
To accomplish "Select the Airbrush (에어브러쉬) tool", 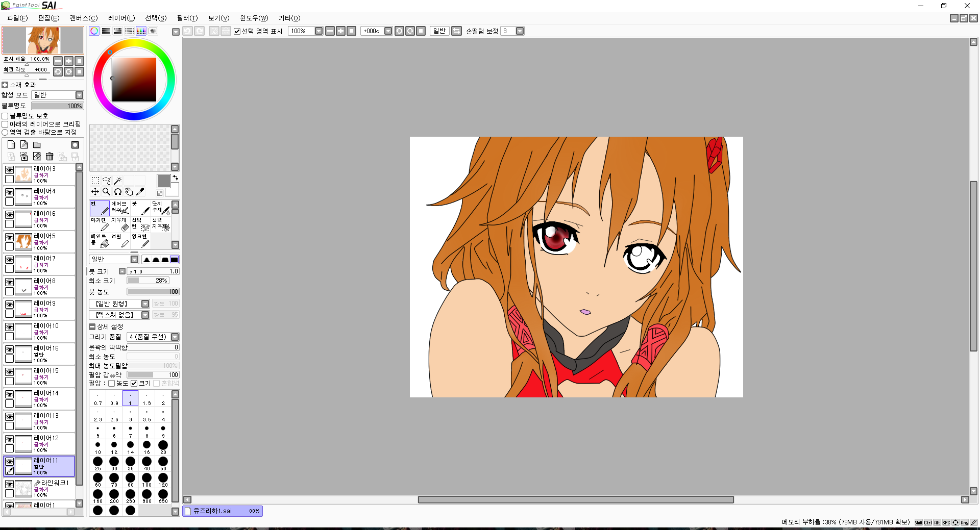I will 120,208.
